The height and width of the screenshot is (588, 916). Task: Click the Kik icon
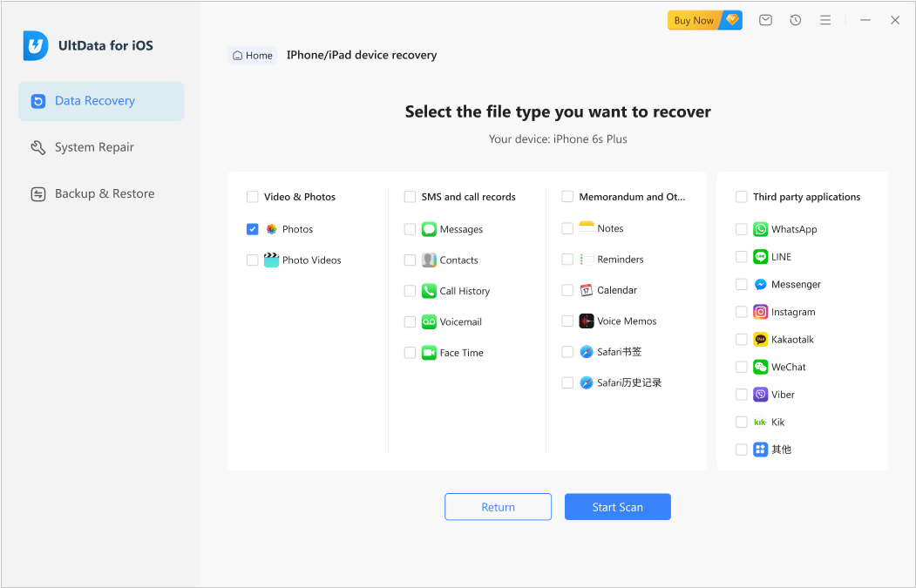click(760, 422)
